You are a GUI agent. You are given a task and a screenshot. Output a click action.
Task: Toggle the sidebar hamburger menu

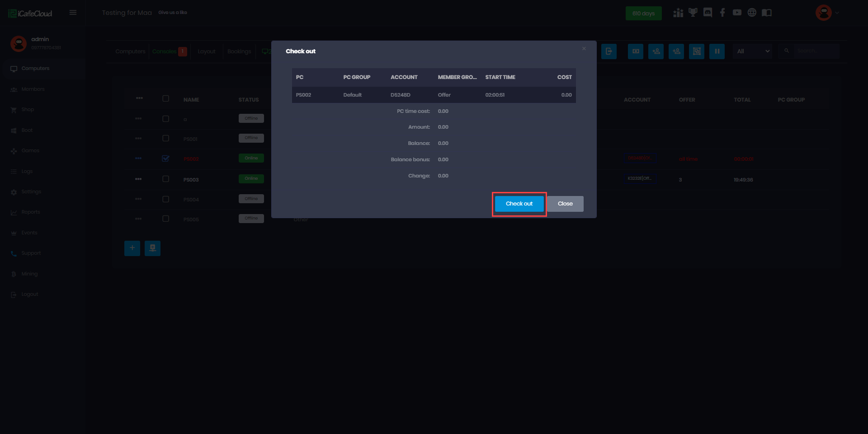click(x=73, y=13)
